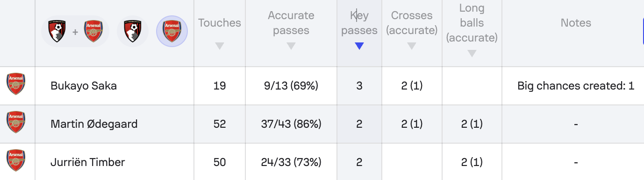This screenshot has height=180, width=644.
Task: Click Arsenal crest beside Jurriën Timber
Action: pyautogui.click(x=16, y=161)
